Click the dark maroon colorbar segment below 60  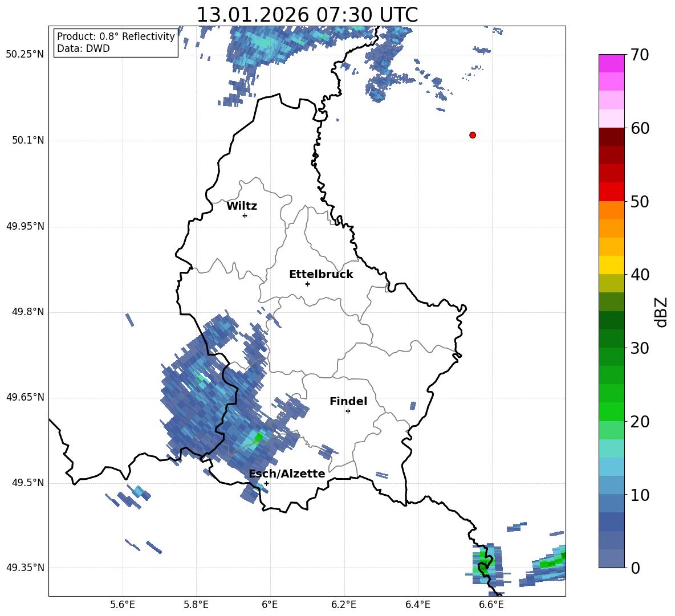coord(611,137)
